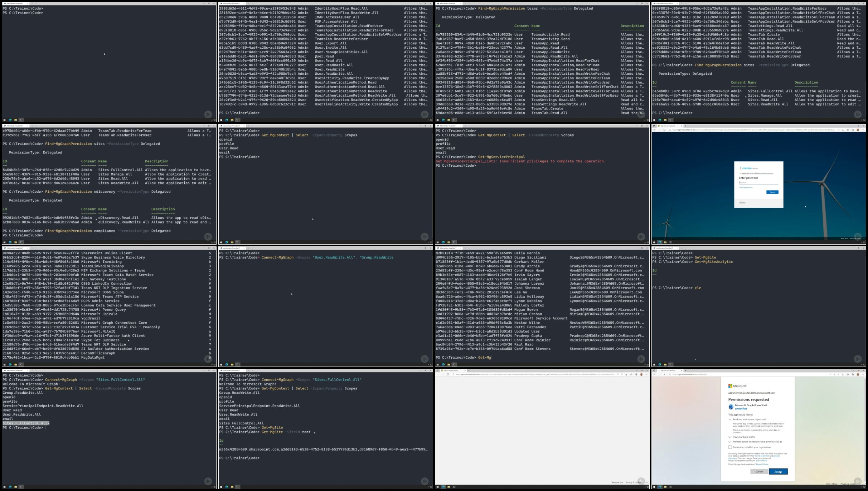Image resolution: width=868 pixels, height=491 pixels.
Task: Click the 'IMAP.AccessAsUser.All' permission row
Action: 323,17
